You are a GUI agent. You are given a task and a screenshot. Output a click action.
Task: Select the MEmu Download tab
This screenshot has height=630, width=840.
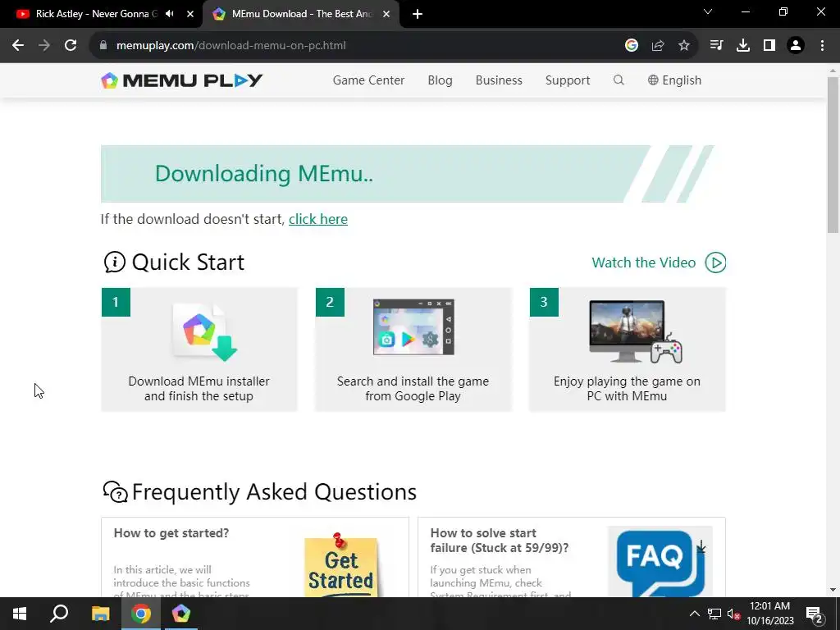(x=302, y=14)
